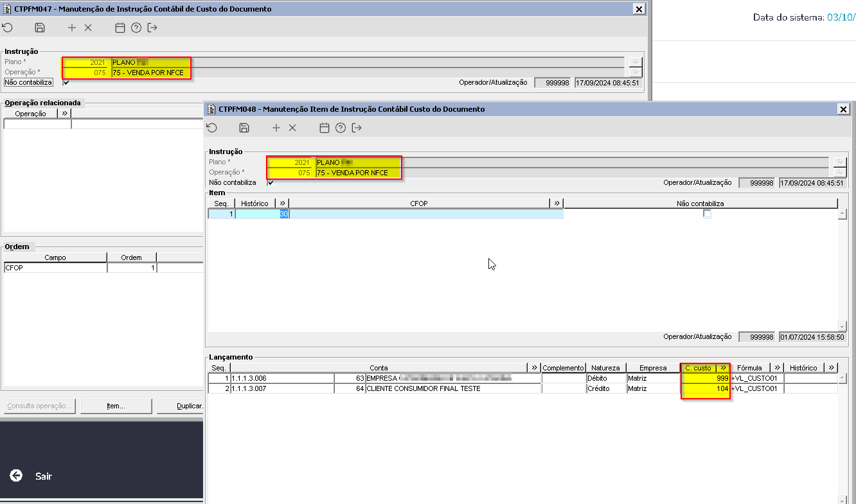This screenshot has height=504, width=856.
Task: Click the CFOP column header in Item grid
Action: click(419, 203)
